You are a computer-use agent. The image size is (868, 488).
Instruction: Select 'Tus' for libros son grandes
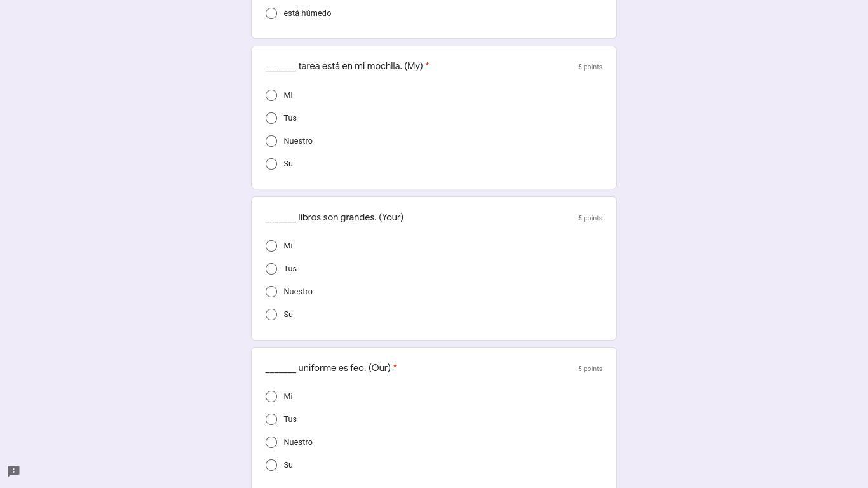coord(271,269)
